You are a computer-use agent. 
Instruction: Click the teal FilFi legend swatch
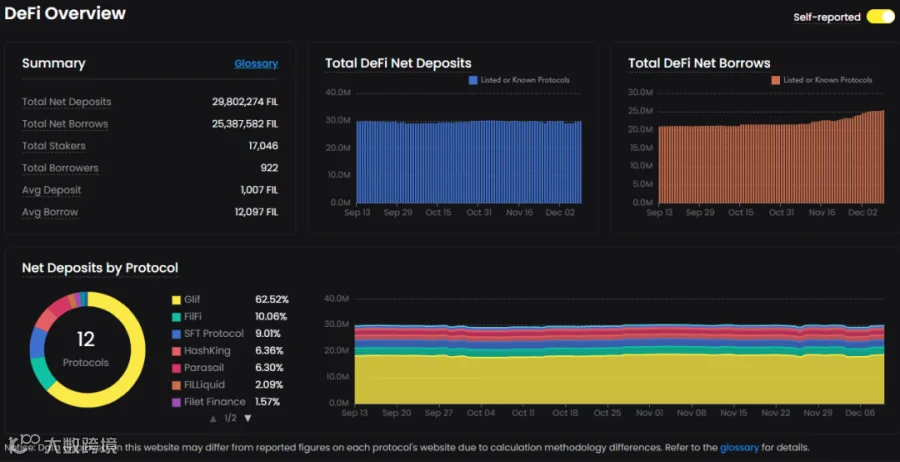pos(176,317)
